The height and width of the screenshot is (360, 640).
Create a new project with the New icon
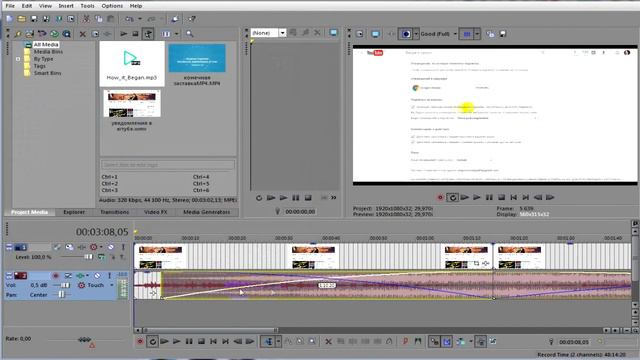tap(9, 19)
